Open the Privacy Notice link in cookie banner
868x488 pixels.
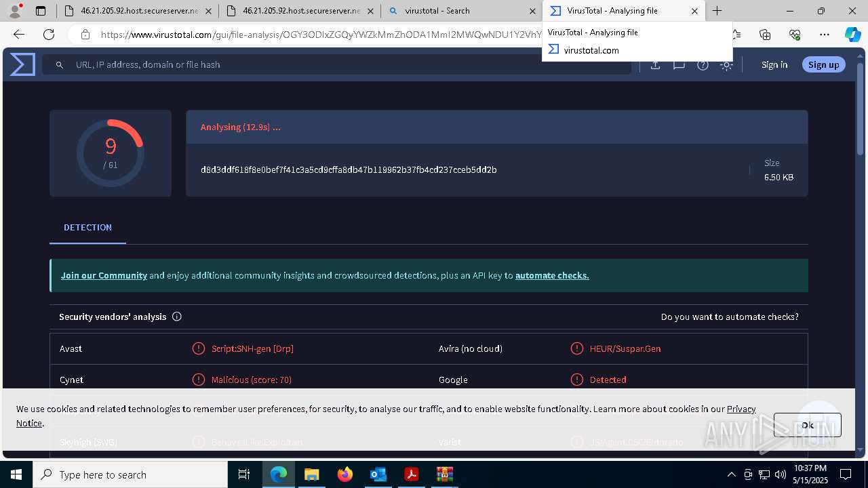tap(741, 409)
